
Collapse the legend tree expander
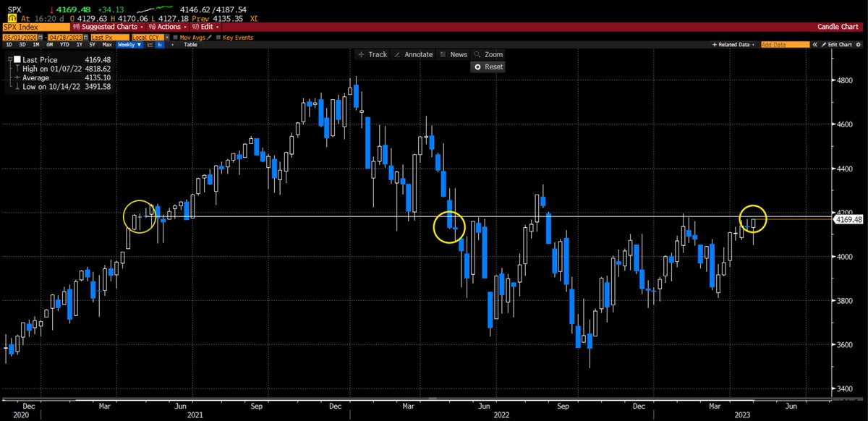point(9,59)
